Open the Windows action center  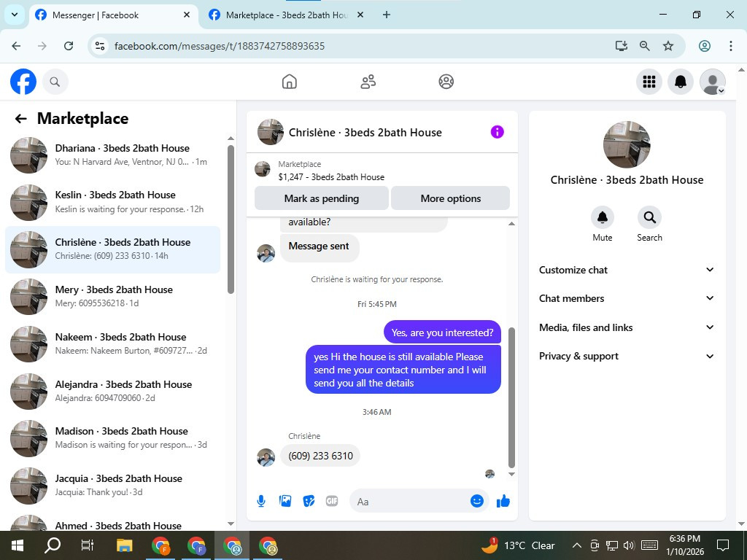click(x=723, y=545)
